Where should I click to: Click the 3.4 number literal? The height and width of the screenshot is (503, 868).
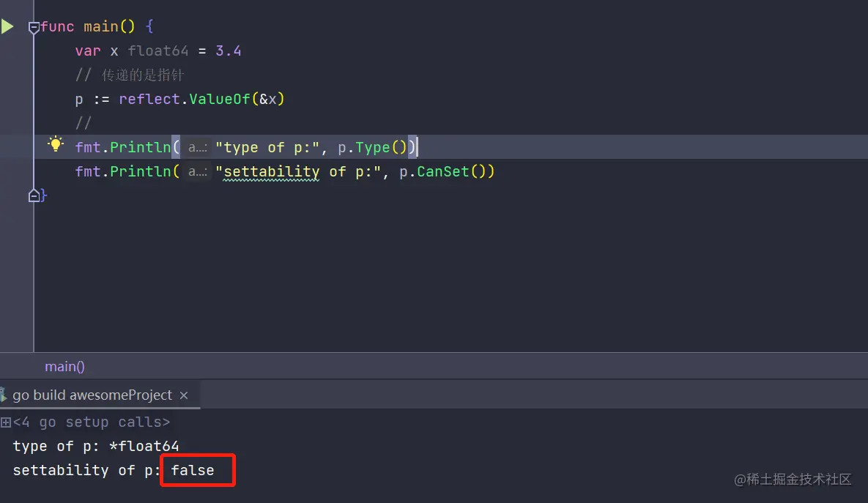tap(228, 51)
